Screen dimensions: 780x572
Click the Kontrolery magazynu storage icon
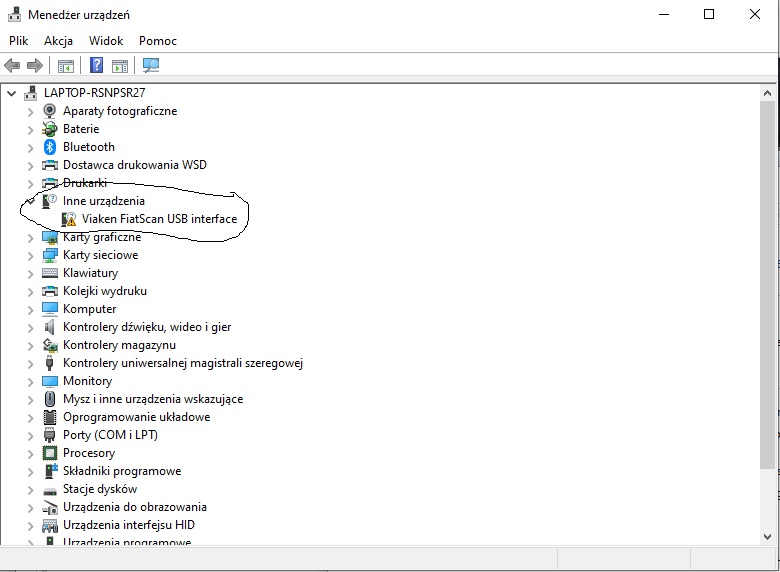[50, 345]
